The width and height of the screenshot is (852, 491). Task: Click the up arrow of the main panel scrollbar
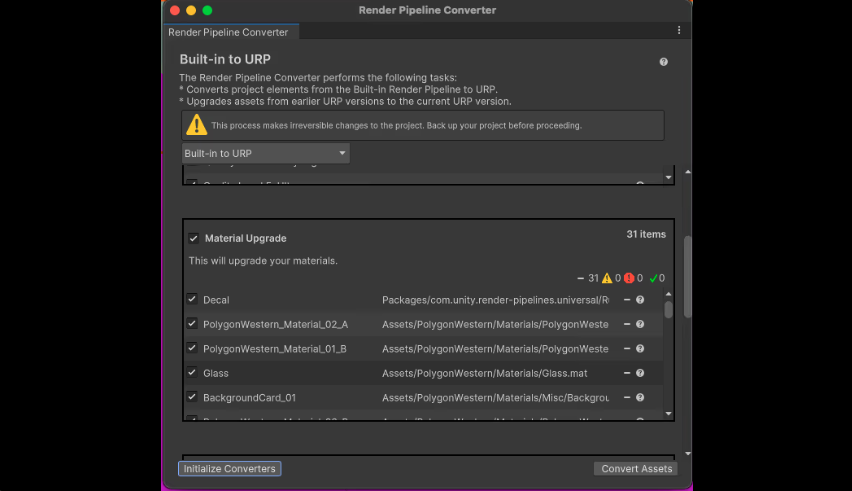point(688,172)
